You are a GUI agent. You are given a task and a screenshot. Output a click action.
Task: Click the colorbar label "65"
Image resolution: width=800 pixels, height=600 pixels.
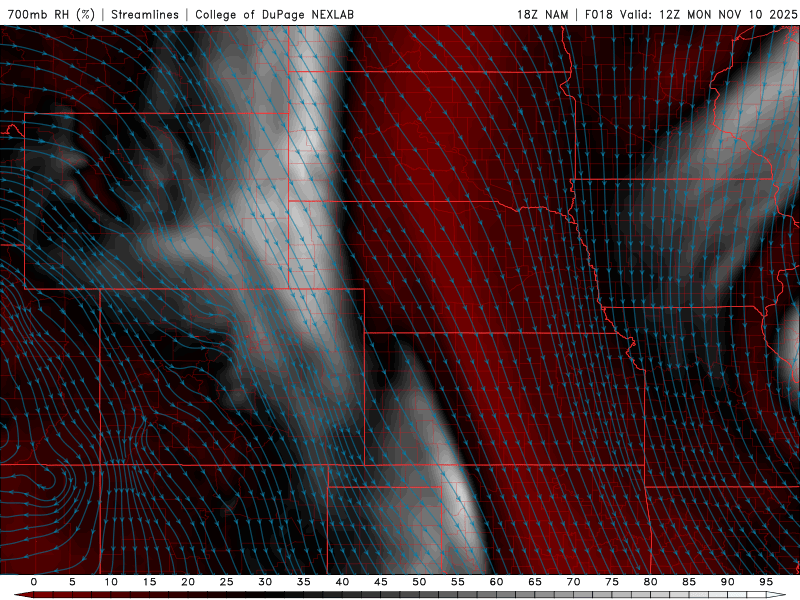click(x=535, y=582)
